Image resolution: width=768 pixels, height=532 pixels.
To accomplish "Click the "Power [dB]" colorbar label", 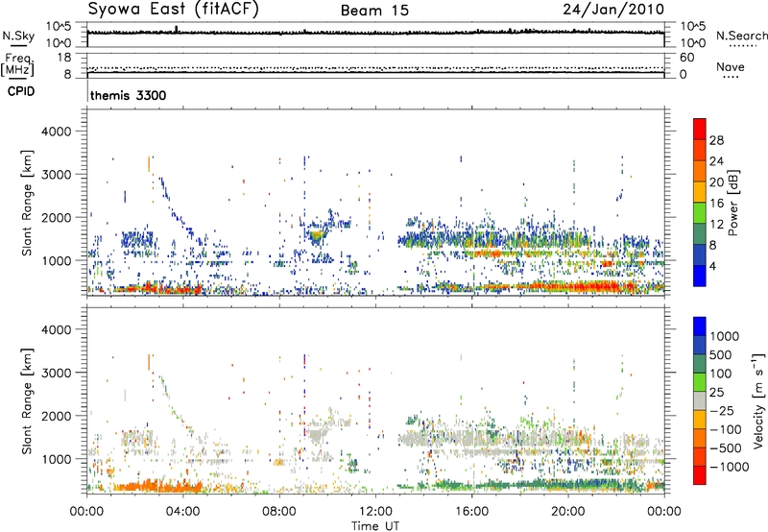I will coord(732,203).
